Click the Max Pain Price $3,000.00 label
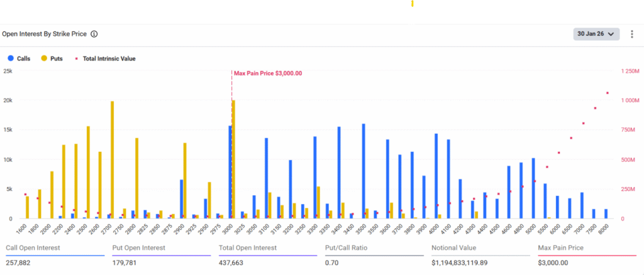This screenshot has width=644, height=275. point(267,73)
